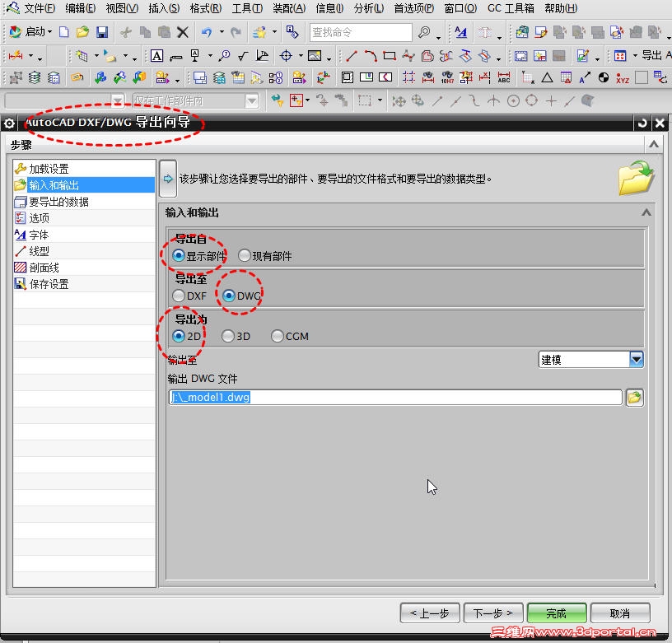The image size is (672, 643).
Task: Open the 导出 toolbar dropdown arrow
Action: (x=635, y=55)
